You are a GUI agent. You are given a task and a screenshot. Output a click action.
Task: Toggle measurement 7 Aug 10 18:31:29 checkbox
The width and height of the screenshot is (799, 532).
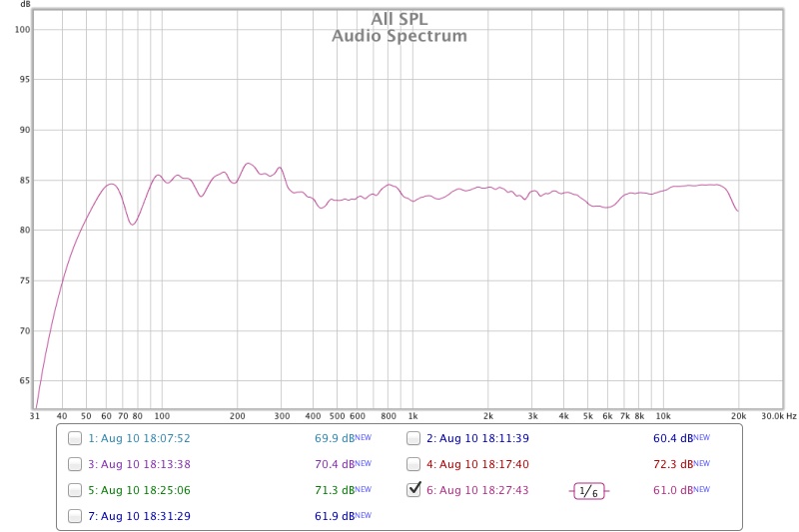[x=75, y=516]
